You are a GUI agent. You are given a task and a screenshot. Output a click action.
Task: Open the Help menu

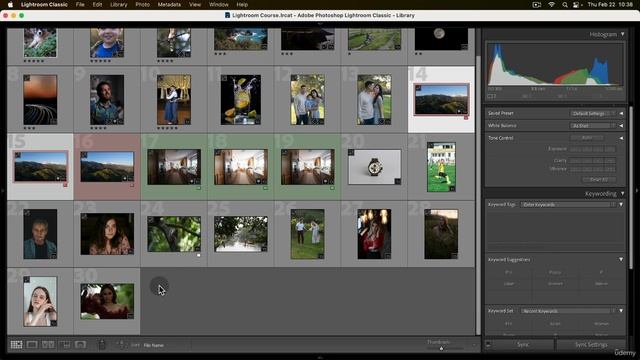[x=242, y=4]
